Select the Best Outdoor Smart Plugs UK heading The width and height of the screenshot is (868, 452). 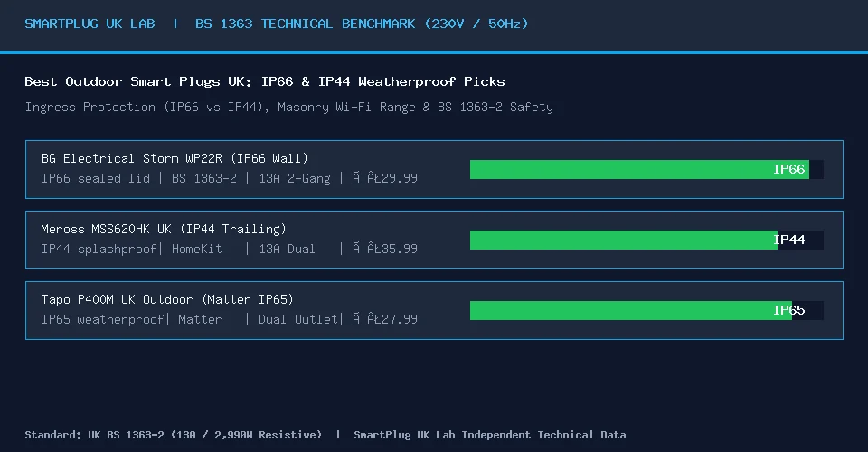coord(265,82)
